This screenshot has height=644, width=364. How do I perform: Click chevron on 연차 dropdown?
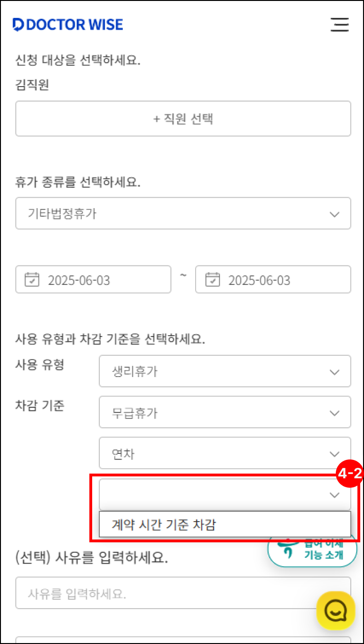click(x=335, y=454)
